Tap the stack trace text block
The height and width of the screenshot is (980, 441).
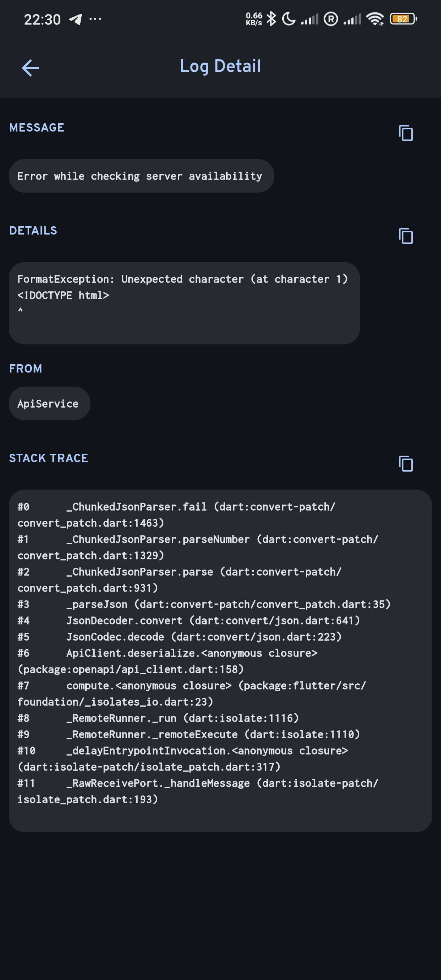tap(220, 661)
